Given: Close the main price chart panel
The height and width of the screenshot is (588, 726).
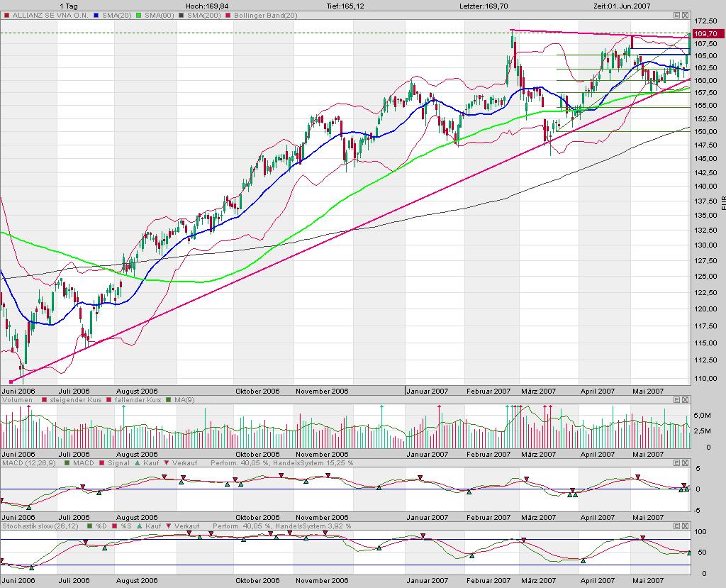Looking at the screenshot, I should pos(686,14).
